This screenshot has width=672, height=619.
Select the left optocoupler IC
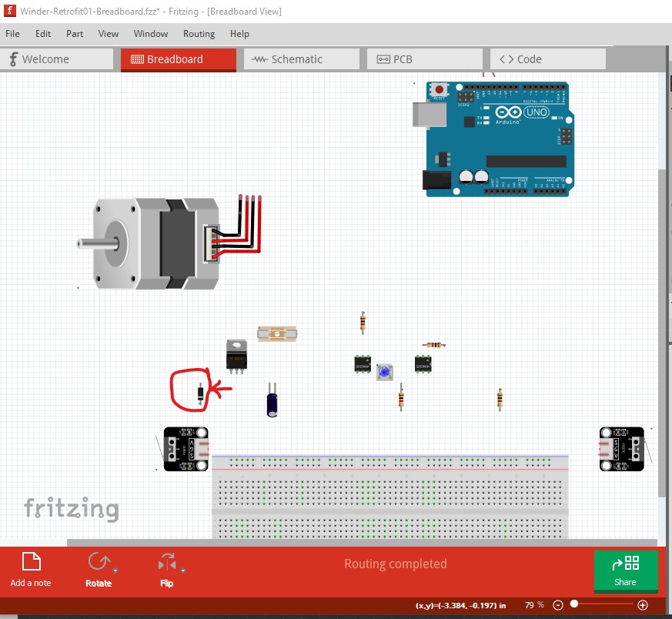pos(363,364)
